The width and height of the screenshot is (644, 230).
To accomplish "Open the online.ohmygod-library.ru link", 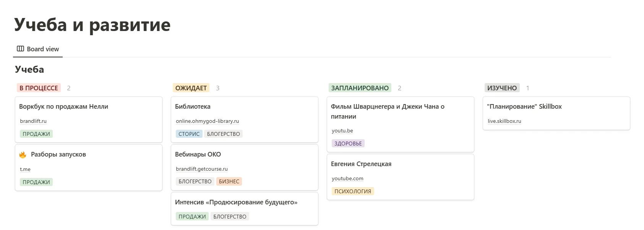I will pos(207,121).
